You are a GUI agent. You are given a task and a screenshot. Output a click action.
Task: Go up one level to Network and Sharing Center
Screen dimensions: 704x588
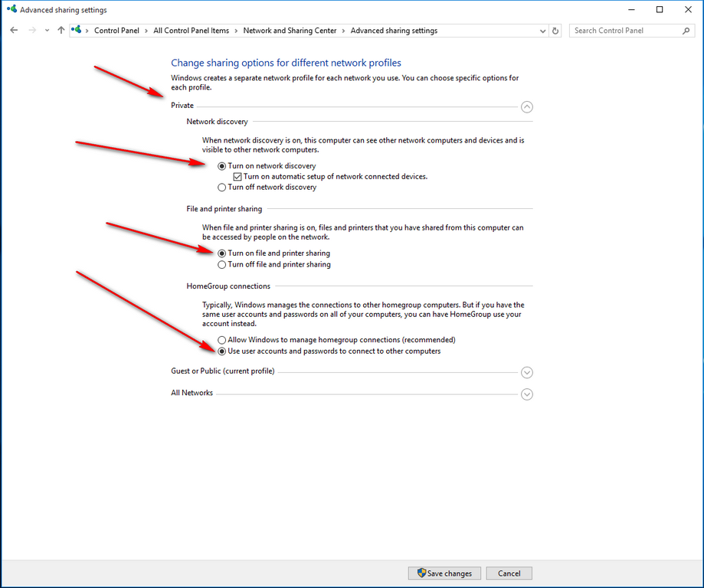(61, 31)
